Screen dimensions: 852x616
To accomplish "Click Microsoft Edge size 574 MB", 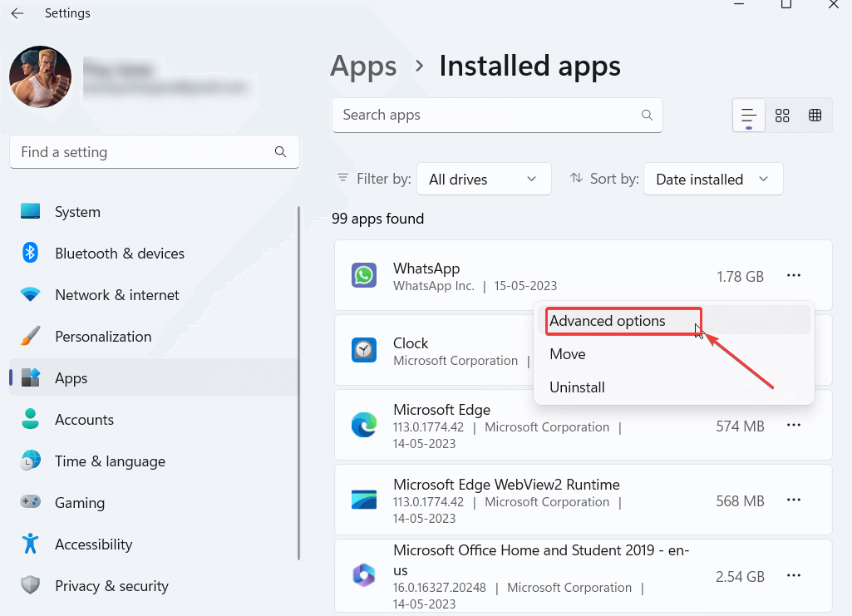I will click(740, 426).
